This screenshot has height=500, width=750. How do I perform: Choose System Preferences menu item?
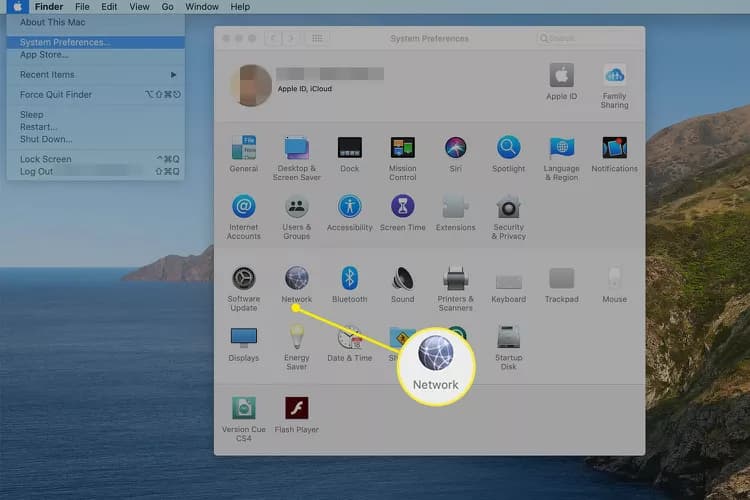[x=96, y=42]
